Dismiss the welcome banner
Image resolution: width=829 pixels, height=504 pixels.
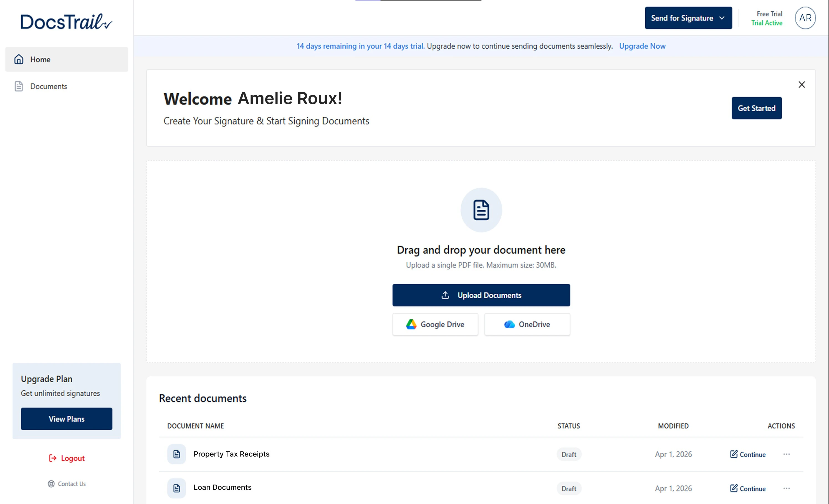802,84
